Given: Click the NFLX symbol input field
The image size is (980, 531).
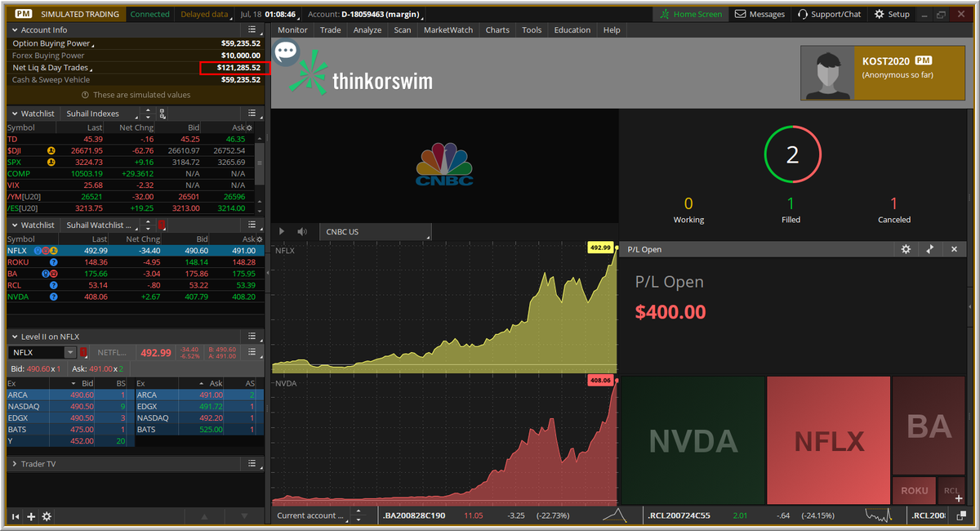Looking at the screenshot, I should pyautogui.click(x=36, y=353).
